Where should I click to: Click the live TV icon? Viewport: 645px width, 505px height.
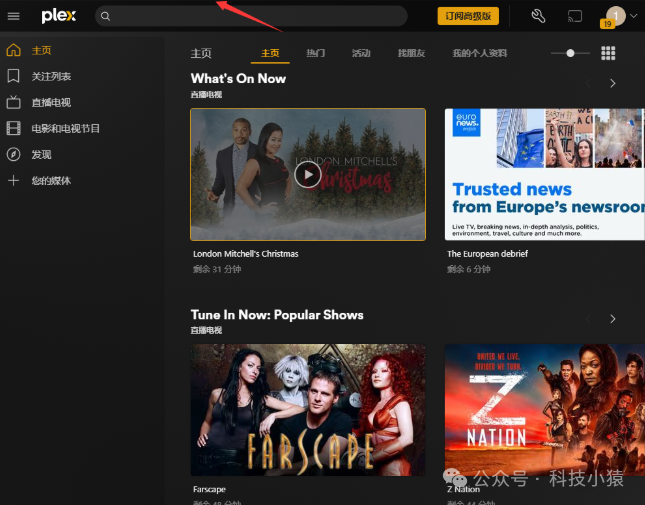[14, 102]
